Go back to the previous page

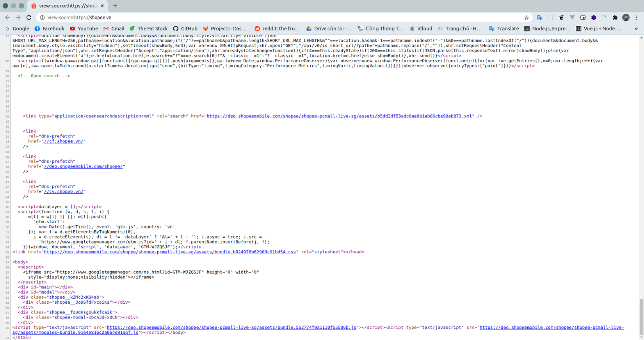point(7,18)
